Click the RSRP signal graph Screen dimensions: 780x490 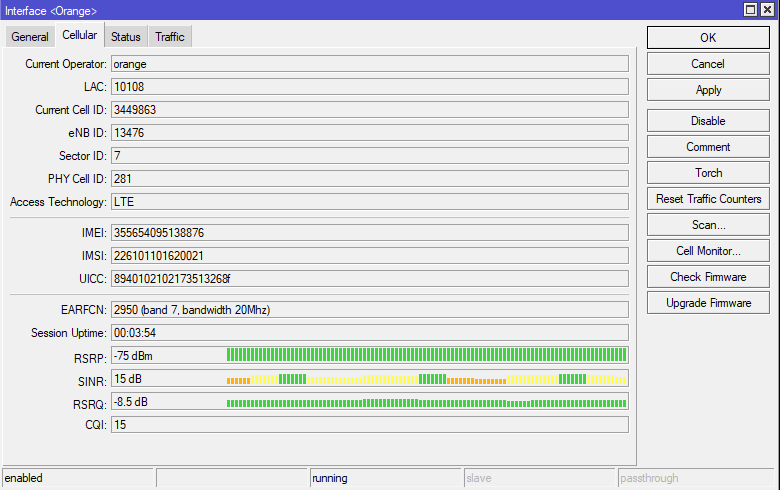(426, 355)
